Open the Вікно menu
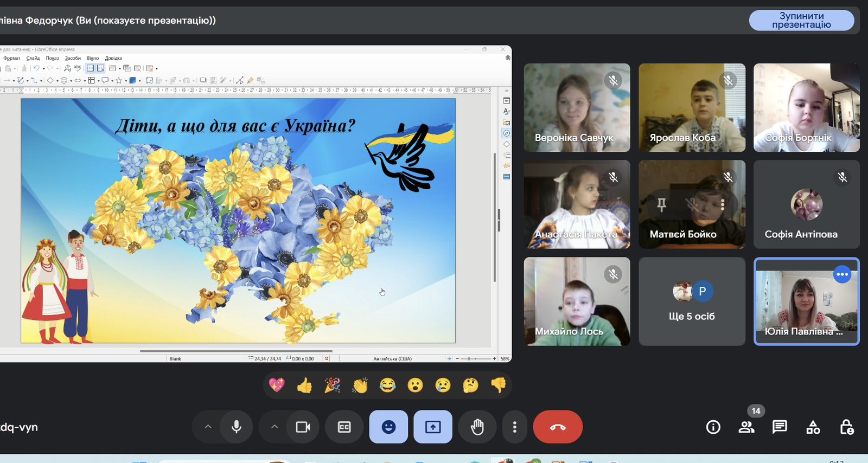 pyautogui.click(x=93, y=58)
